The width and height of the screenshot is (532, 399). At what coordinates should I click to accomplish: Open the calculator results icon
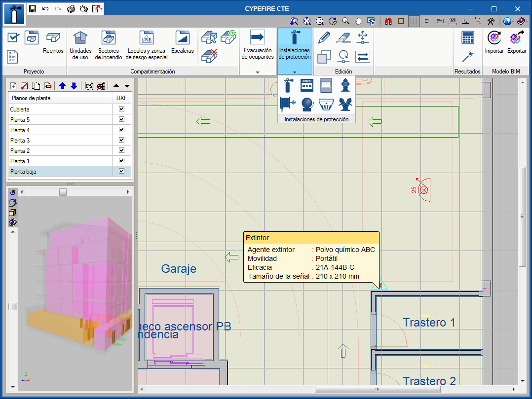point(467,37)
